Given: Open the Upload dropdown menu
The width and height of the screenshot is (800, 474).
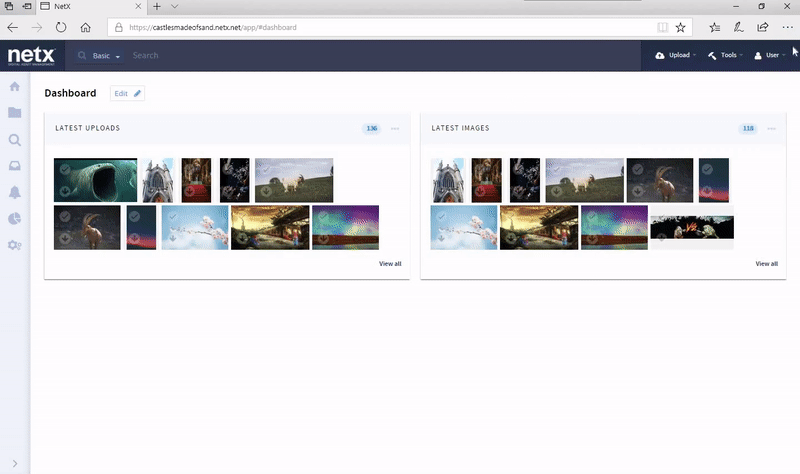Looking at the screenshot, I should click(x=676, y=56).
